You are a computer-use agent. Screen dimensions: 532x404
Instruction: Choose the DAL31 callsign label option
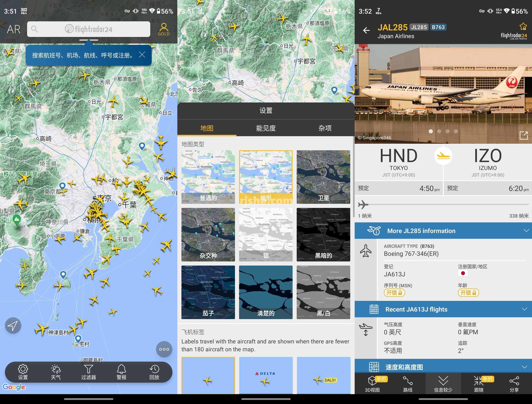point(323,375)
